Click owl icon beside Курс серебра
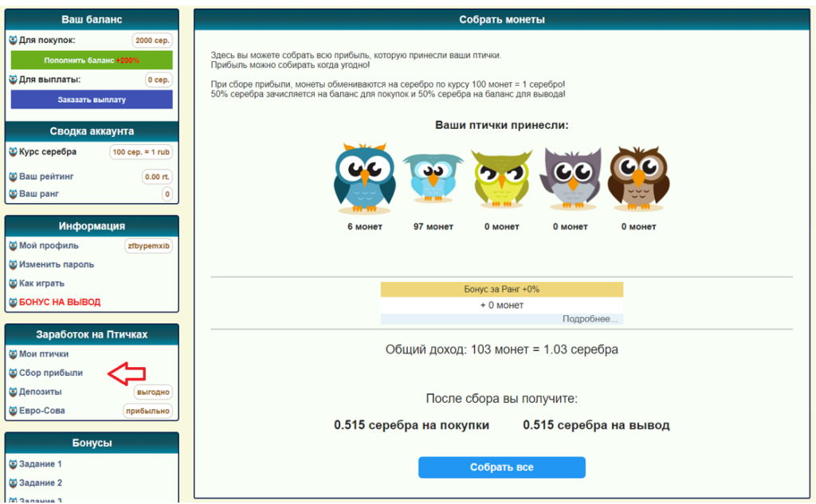Screen dimensions: 816x504 (13, 152)
